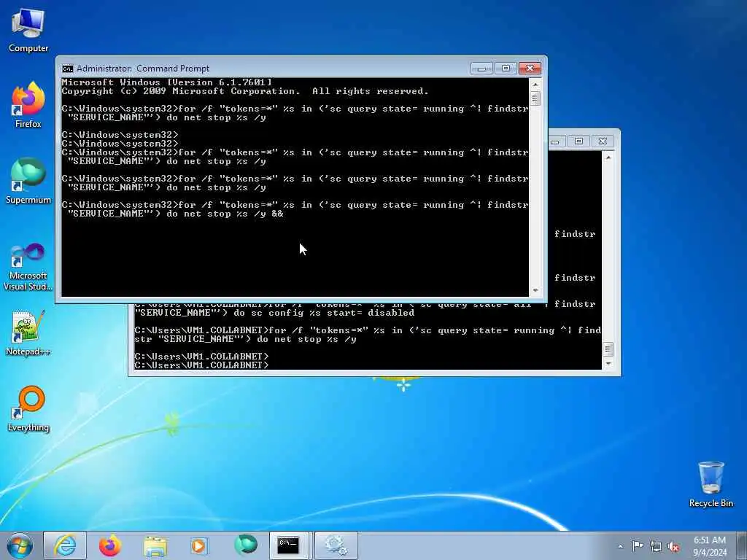Click the last 'C:\Users\VM1.COLLABNET>' prompt line
Image resolution: width=747 pixels, height=560 pixels.
coord(201,365)
